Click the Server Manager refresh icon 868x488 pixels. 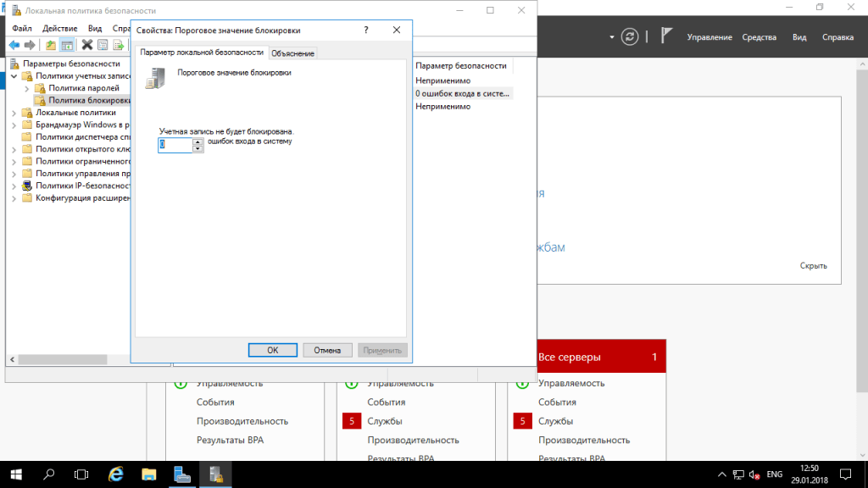629,36
